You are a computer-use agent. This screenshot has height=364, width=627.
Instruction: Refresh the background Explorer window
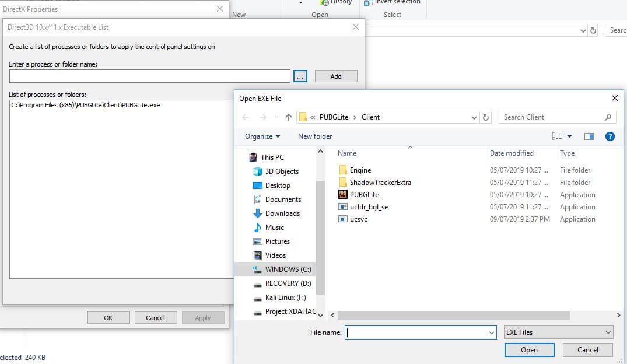(593, 30)
